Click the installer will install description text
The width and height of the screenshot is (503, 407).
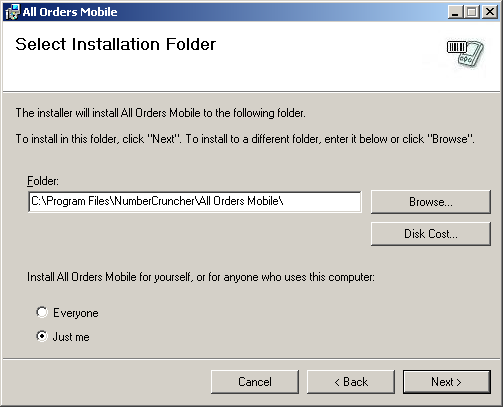pos(160,113)
